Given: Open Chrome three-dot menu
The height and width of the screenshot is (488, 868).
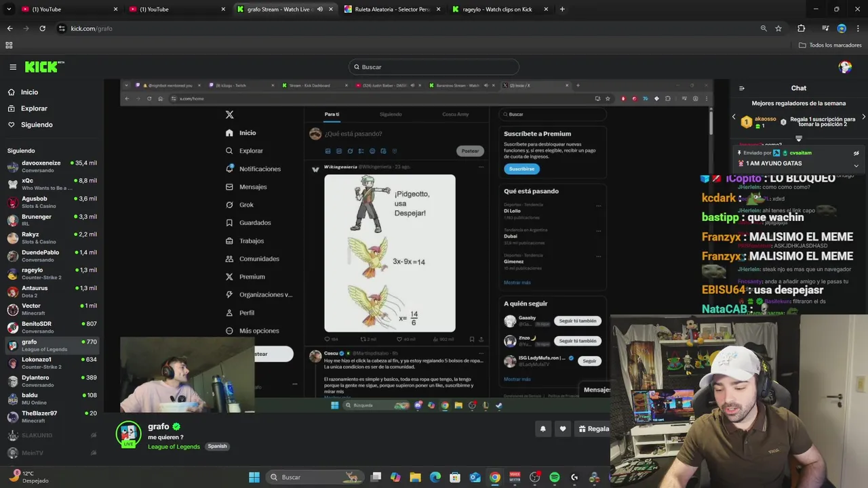Looking at the screenshot, I should point(859,28).
